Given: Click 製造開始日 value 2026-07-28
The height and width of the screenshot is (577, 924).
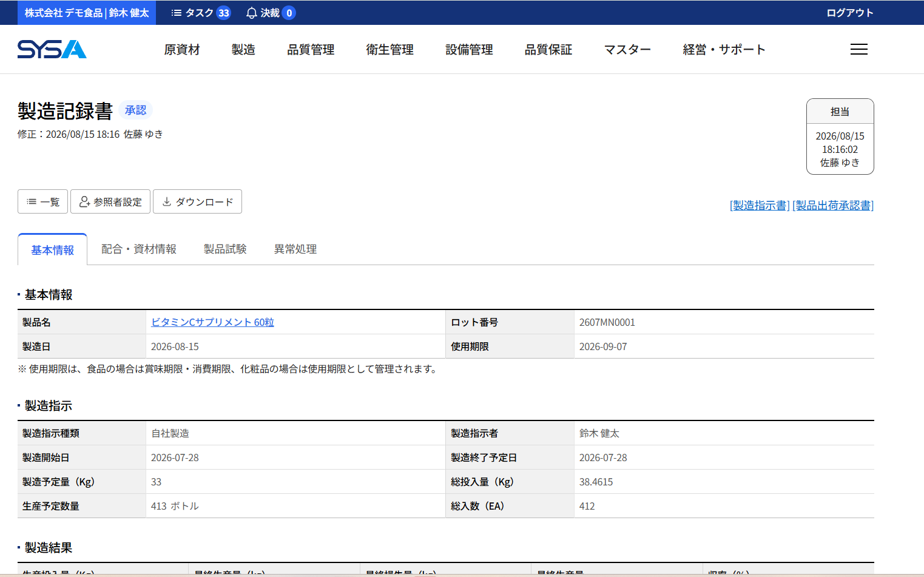Looking at the screenshot, I should click(x=175, y=457).
